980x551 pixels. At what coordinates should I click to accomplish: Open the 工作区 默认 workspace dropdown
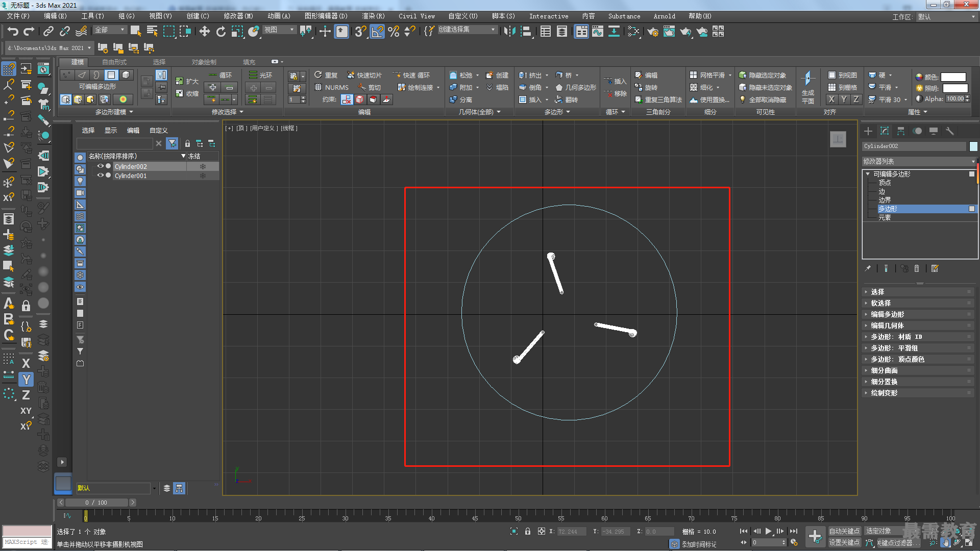pos(946,17)
